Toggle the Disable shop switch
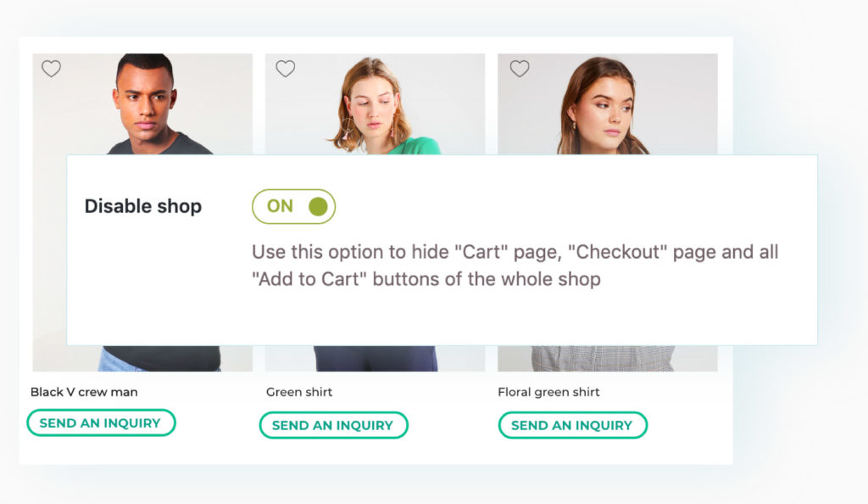The width and height of the screenshot is (868, 504). pyautogui.click(x=293, y=206)
